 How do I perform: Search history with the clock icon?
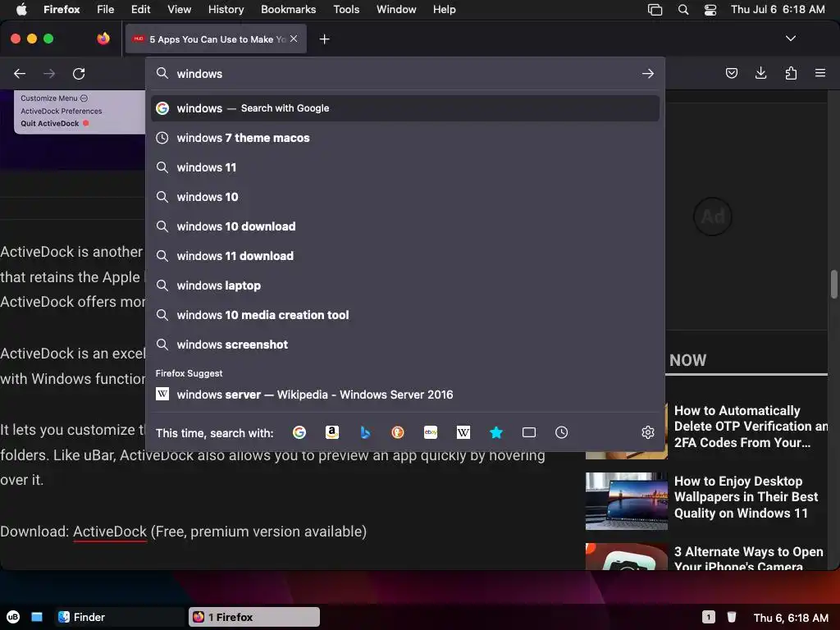pos(561,432)
